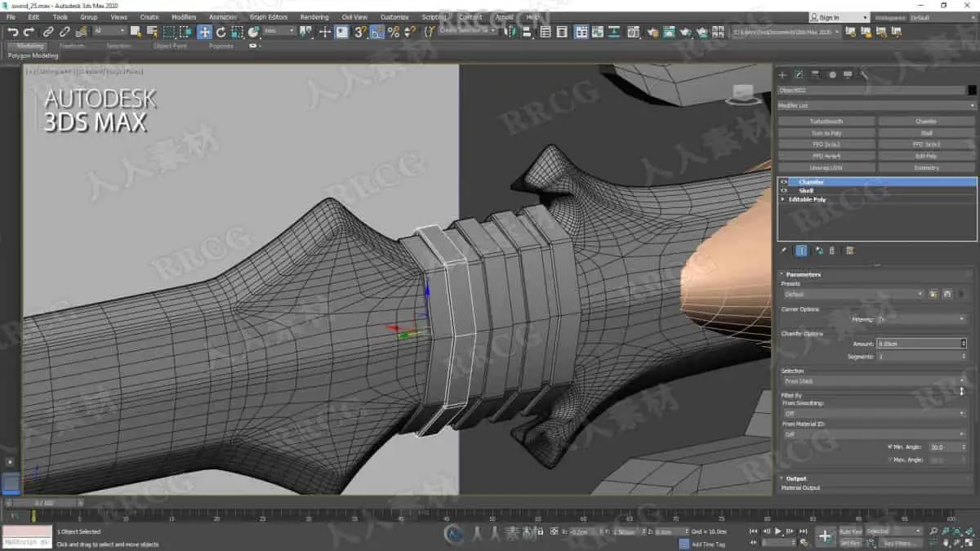Image resolution: width=980 pixels, height=551 pixels.
Task: Select the Move transform tool
Action: click(204, 32)
